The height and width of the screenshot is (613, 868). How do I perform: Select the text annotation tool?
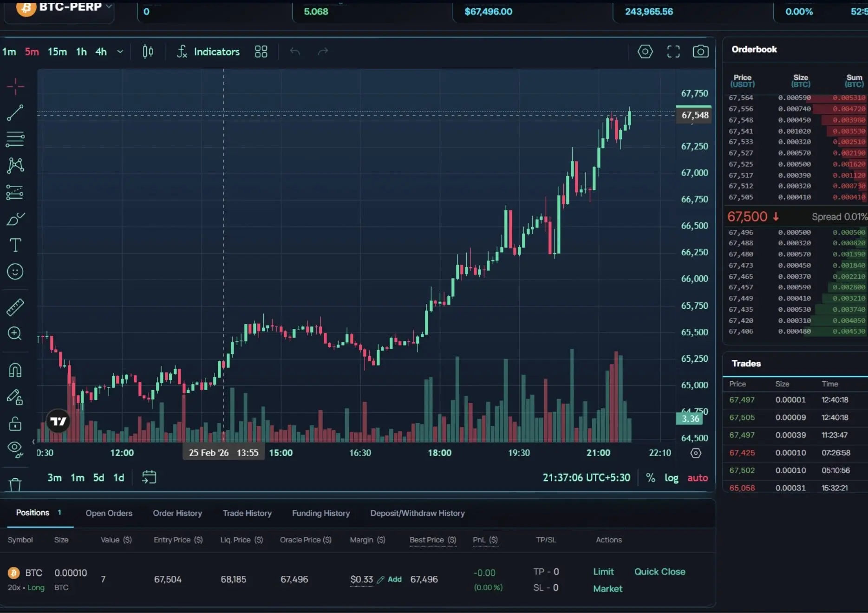pos(15,245)
